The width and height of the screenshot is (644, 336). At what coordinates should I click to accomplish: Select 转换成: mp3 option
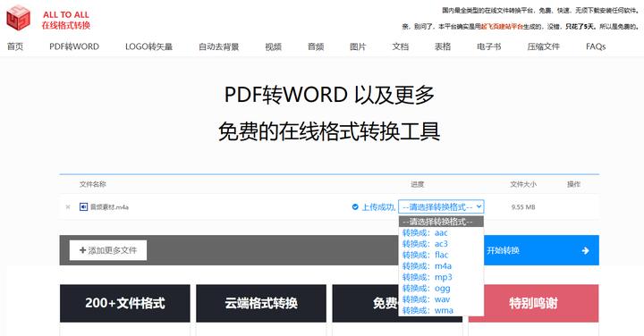click(x=441, y=277)
